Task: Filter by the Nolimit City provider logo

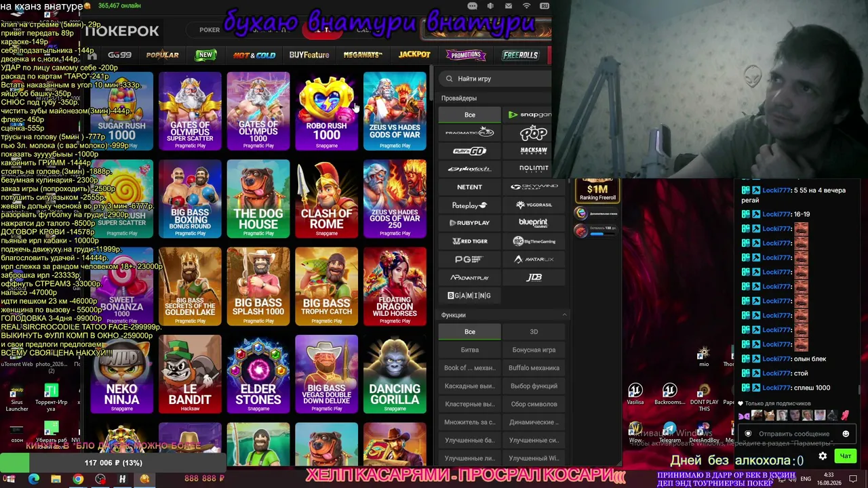Action: click(533, 168)
